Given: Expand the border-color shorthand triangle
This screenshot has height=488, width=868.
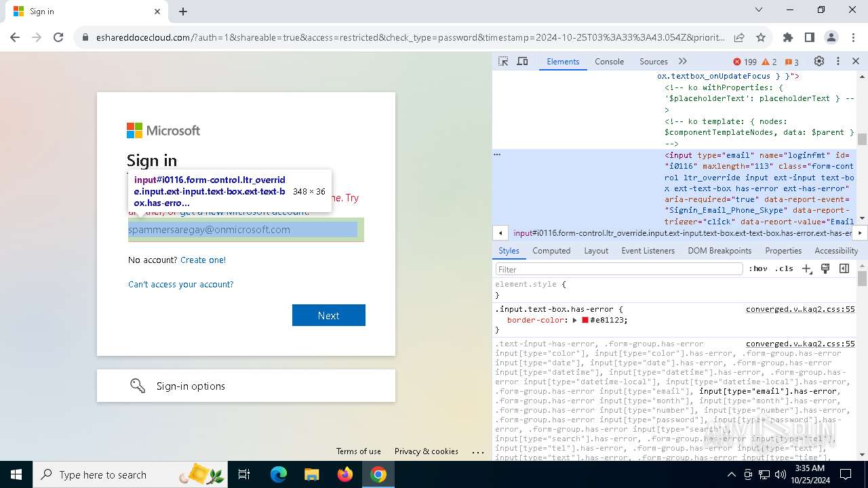Looking at the screenshot, I should click(x=575, y=320).
